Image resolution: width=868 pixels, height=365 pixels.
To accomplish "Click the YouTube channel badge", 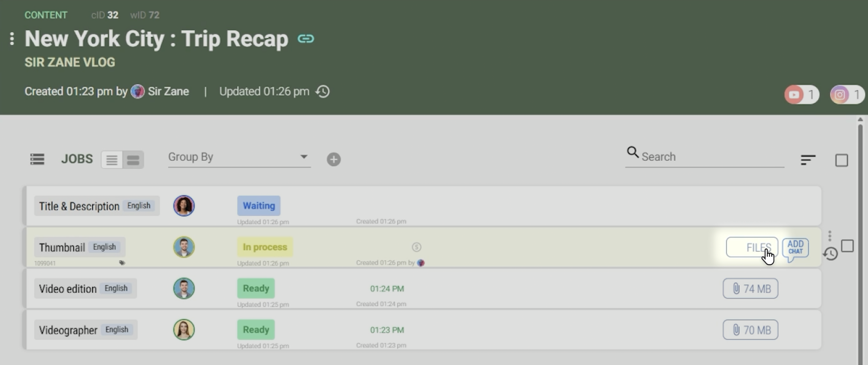I will [x=801, y=95].
